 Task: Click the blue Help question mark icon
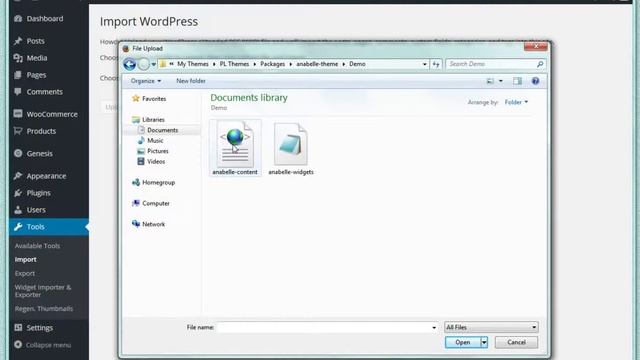[x=536, y=81]
